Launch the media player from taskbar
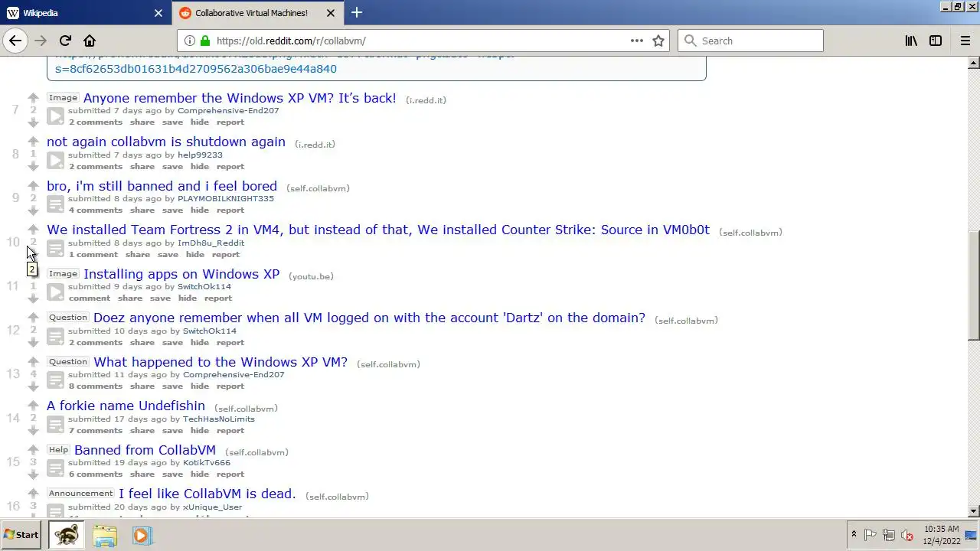This screenshot has width=980, height=551. point(142,535)
